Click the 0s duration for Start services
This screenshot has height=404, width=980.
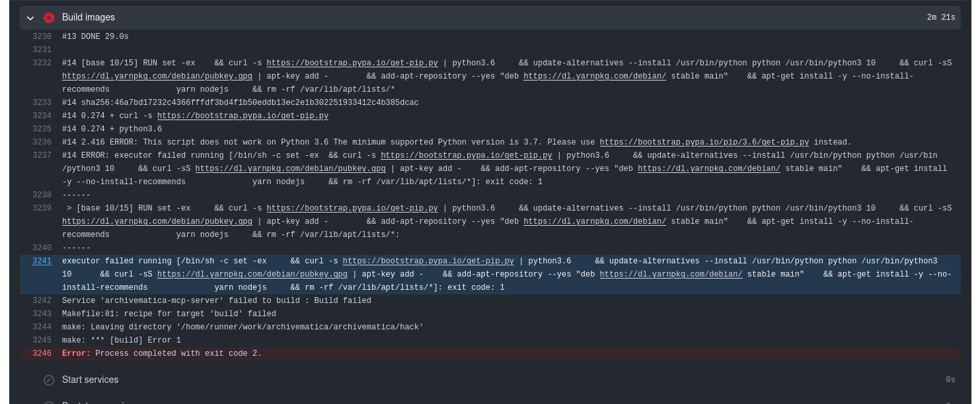950,380
